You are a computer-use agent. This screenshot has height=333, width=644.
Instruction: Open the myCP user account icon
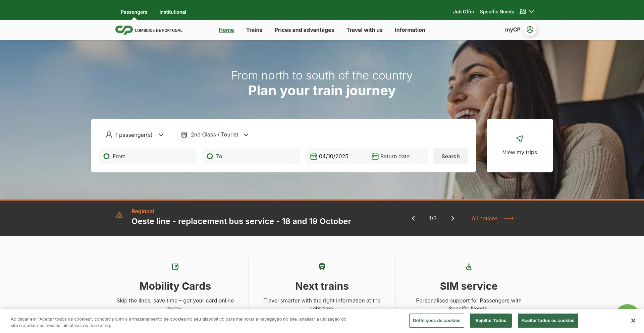(530, 30)
